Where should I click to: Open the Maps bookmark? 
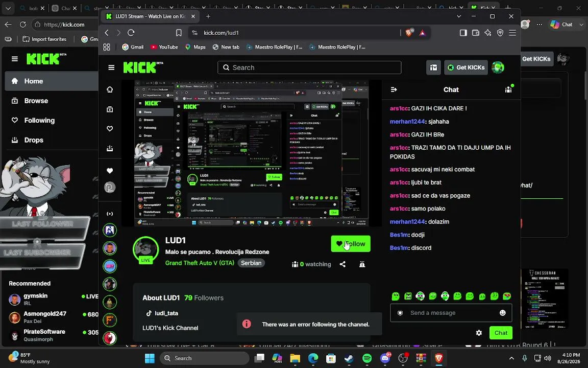[x=195, y=47]
